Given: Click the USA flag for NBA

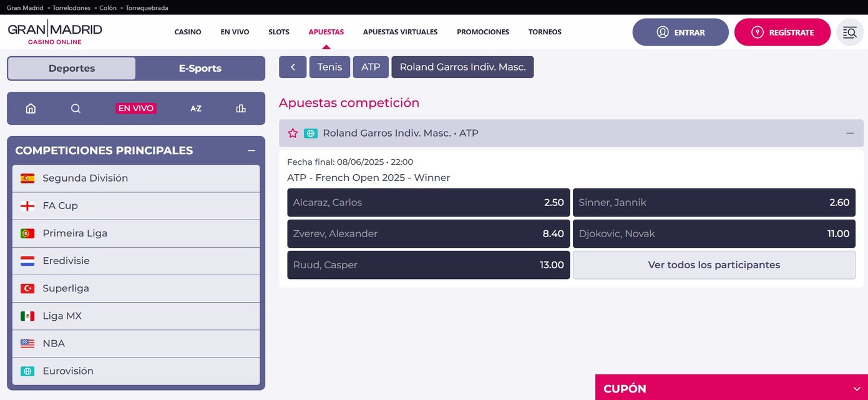Looking at the screenshot, I should [27, 343].
